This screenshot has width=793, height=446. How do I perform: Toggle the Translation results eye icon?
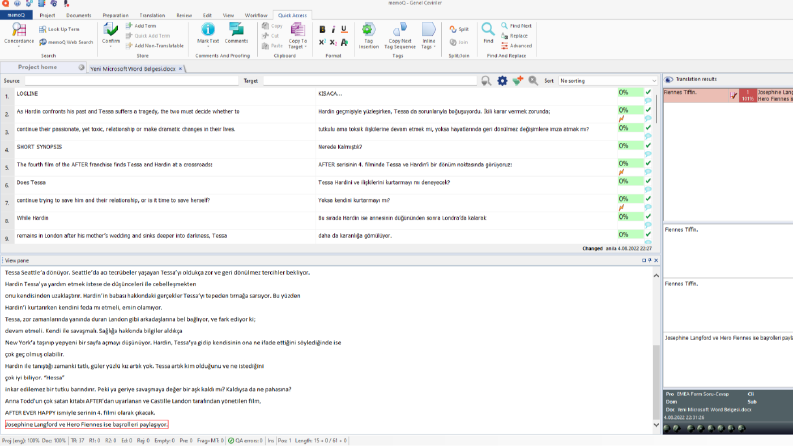(x=669, y=79)
